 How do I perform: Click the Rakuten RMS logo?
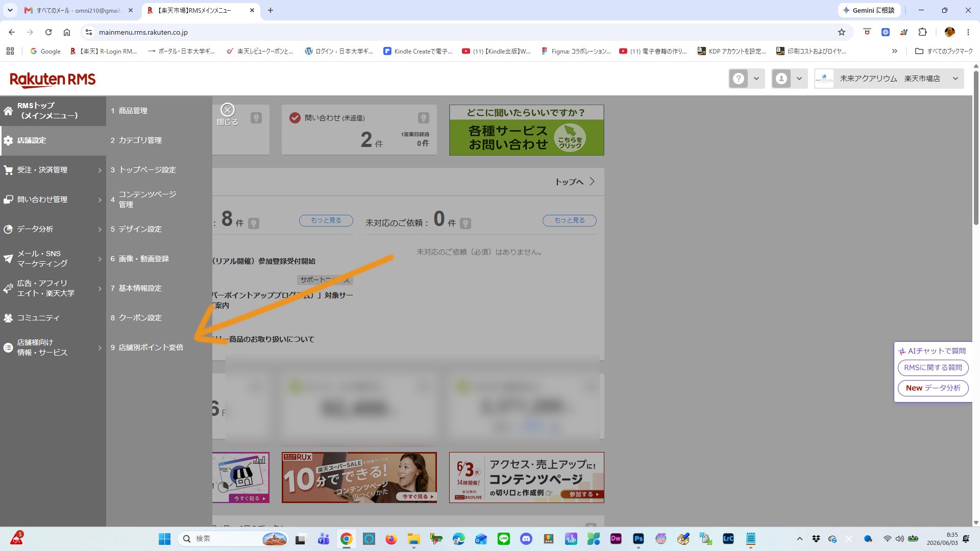[x=53, y=80]
